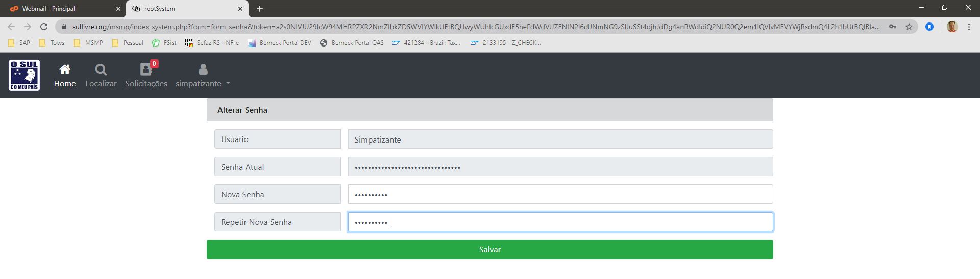Expand the simpatizante user dropdown
This screenshot has height=279, width=980.
(203, 76)
